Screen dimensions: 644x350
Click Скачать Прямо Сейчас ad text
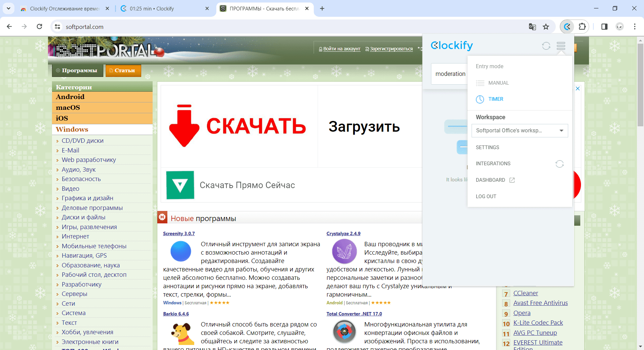tap(247, 185)
